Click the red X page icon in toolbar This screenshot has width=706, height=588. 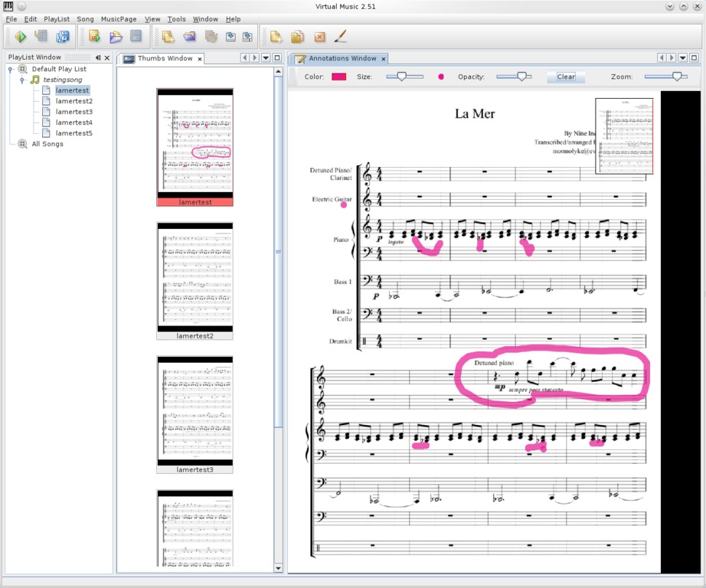tap(319, 36)
